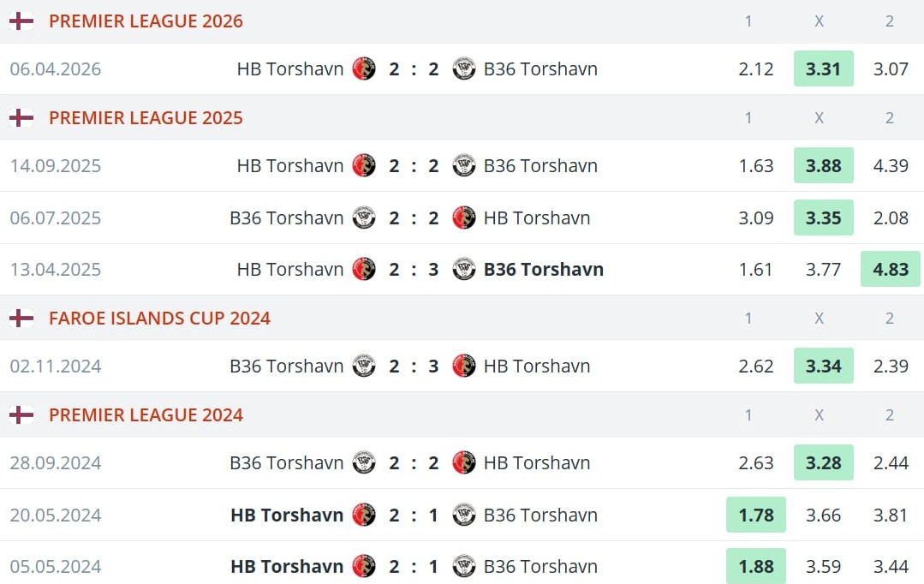Click flag icon beside Faroe Islands Cup 2024
This screenshot has width=924, height=584.
21,319
